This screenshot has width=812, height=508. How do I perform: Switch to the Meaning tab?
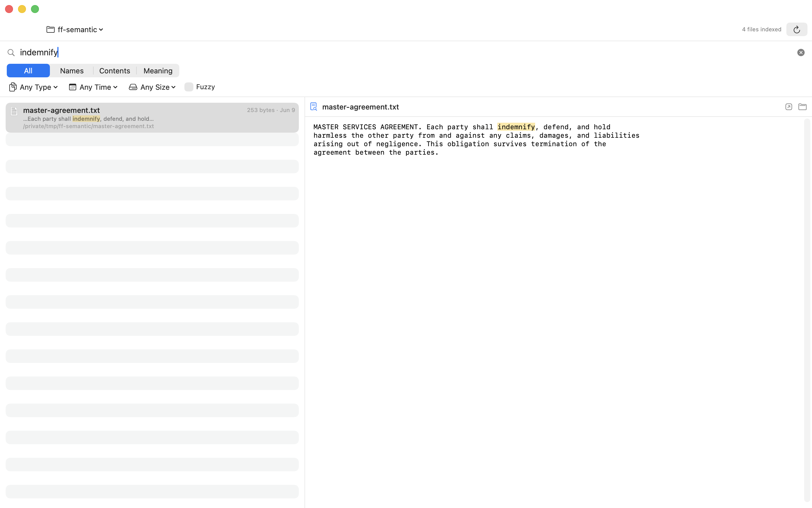click(x=158, y=71)
